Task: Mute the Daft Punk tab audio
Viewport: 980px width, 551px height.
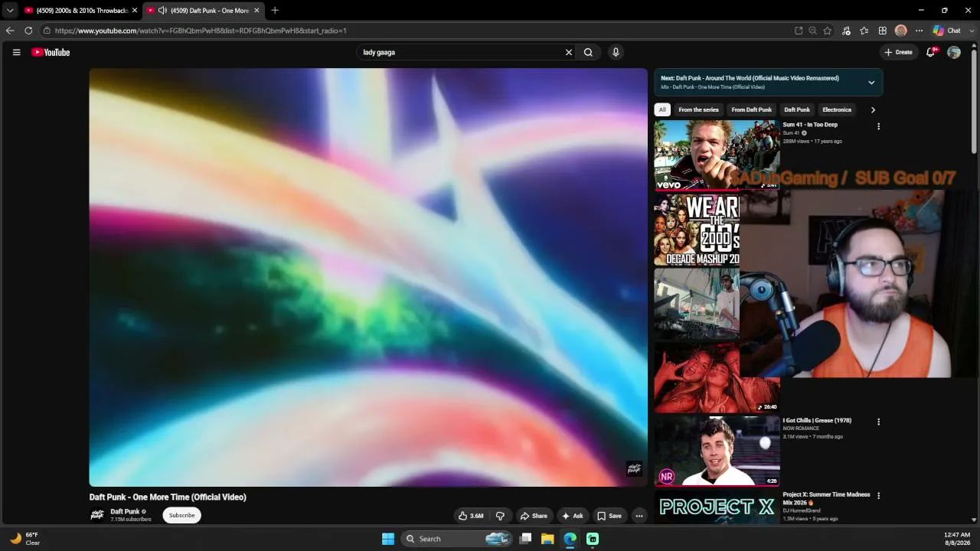Action: pos(162,11)
